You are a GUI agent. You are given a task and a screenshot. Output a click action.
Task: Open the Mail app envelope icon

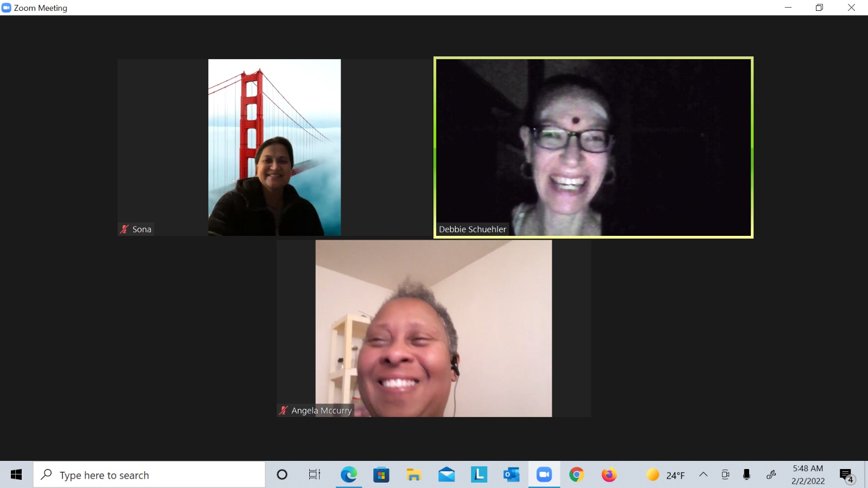(446, 475)
